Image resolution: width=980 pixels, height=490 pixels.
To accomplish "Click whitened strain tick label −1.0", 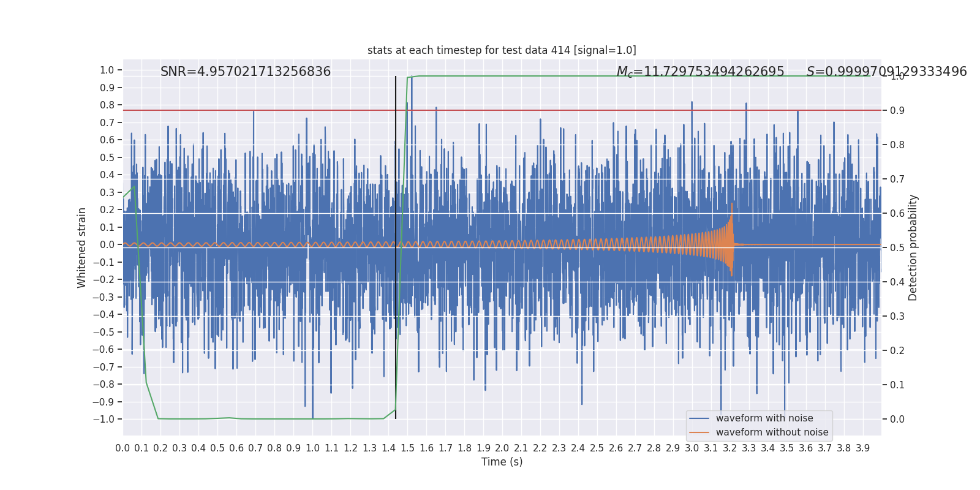I will pos(104,420).
